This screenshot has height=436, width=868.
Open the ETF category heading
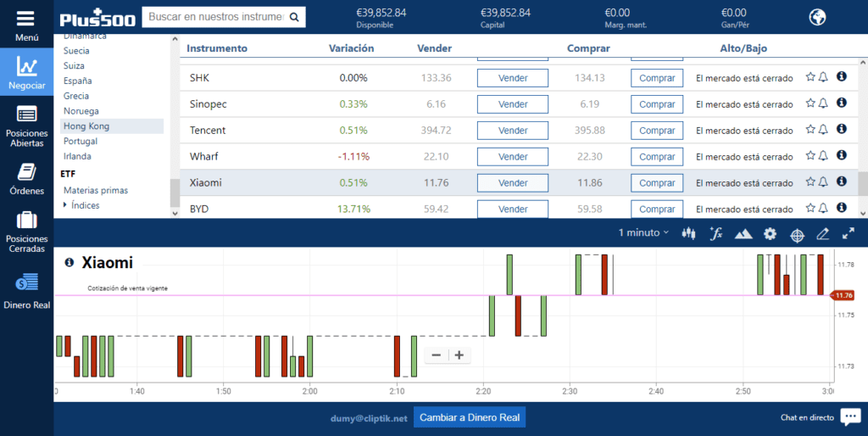click(x=68, y=174)
